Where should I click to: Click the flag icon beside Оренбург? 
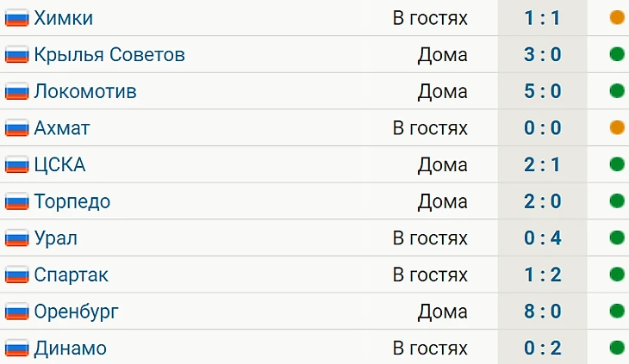tap(17, 312)
